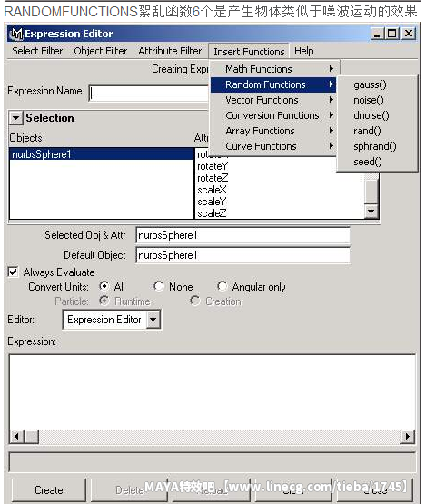The image size is (445, 504).
Task: Click the Default Object field
Action: (242, 255)
